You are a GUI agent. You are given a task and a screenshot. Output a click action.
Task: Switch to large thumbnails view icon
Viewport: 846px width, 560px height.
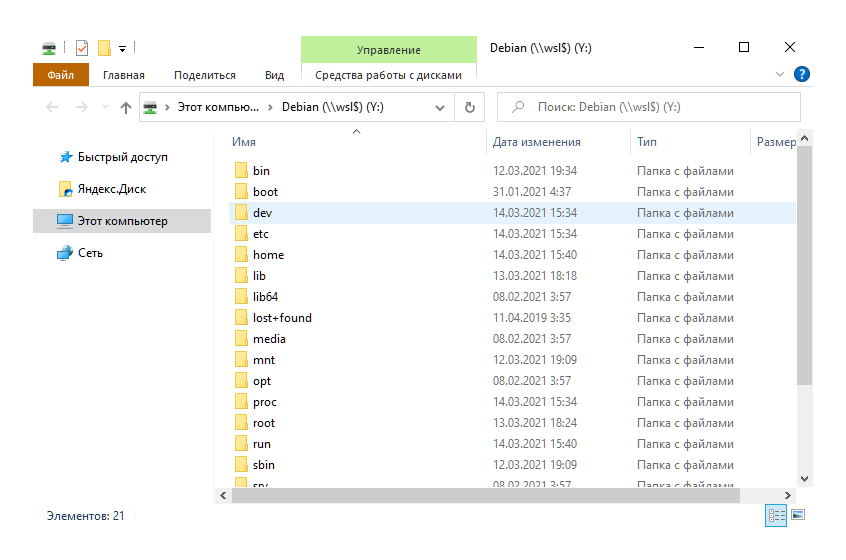point(798,515)
